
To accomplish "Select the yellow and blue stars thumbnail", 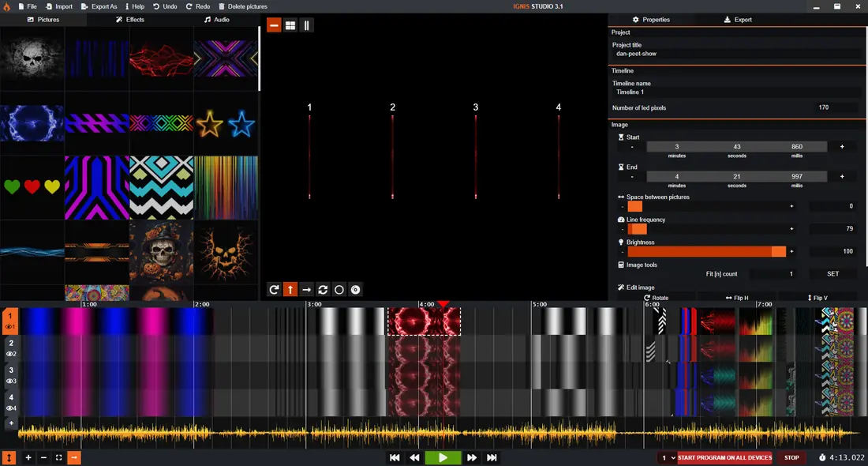I will [x=226, y=123].
